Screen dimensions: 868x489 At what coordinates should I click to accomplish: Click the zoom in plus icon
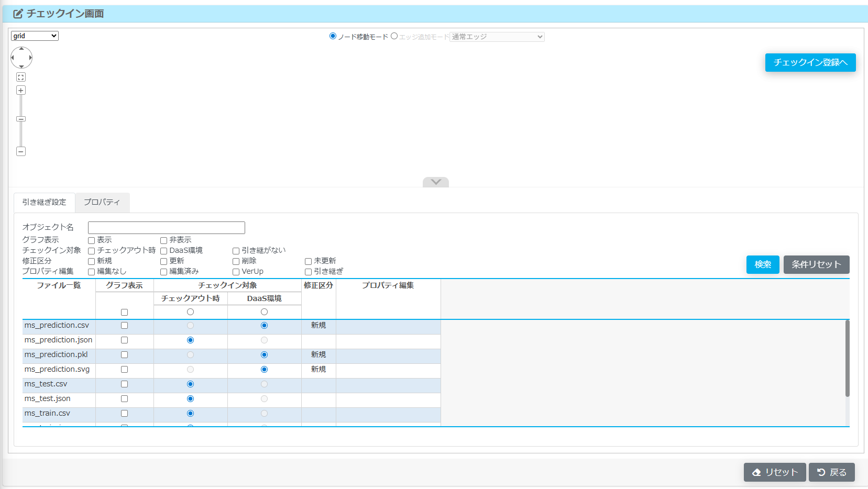tap(21, 91)
